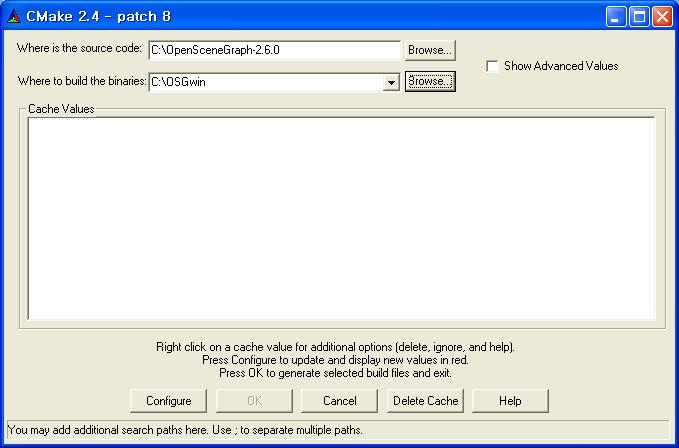Cancel the CMake dialog
679x448 pixels.
pyautogui.click(x=340, y=401)
